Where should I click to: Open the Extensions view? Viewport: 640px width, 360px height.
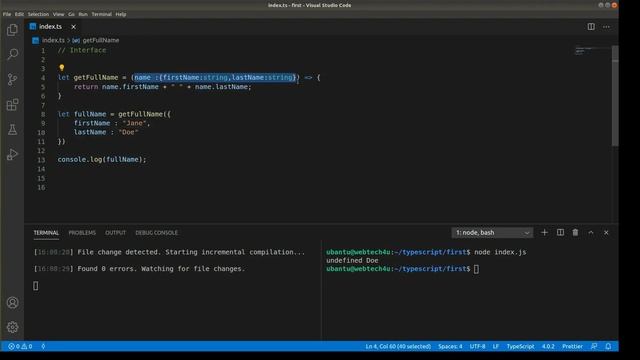12,104
